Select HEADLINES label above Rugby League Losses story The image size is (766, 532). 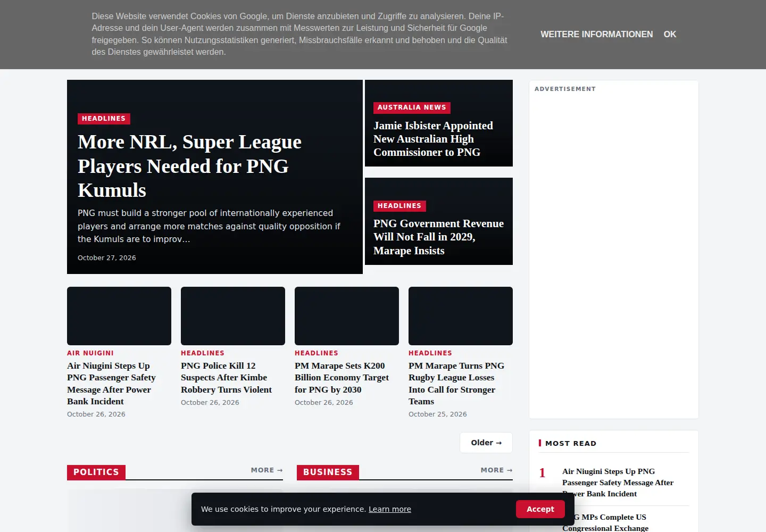(430, 353)
